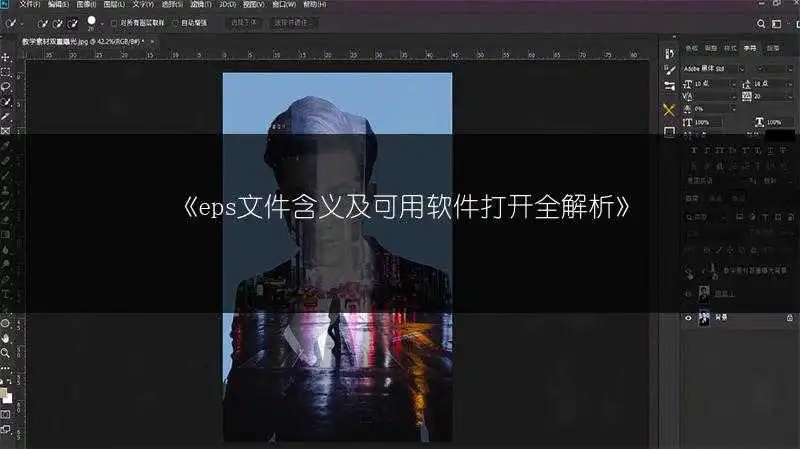Open tracking value 20 dropdown arrow

pos(790,96)
